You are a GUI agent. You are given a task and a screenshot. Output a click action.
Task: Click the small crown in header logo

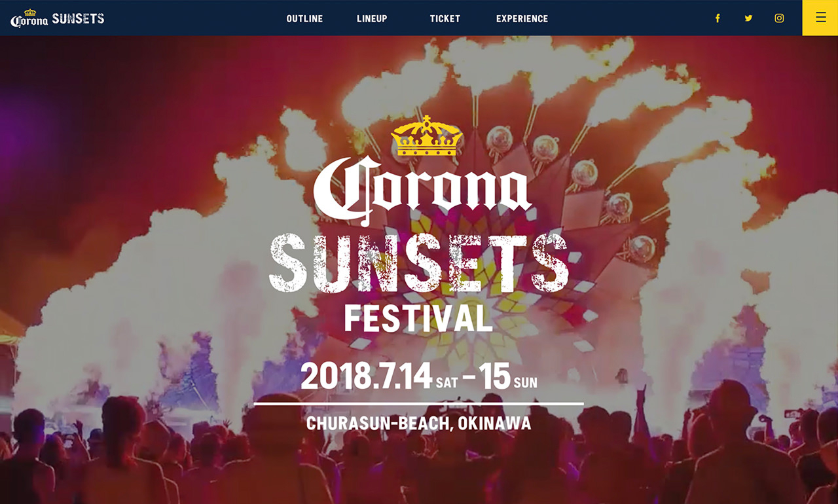coord(30,12)
